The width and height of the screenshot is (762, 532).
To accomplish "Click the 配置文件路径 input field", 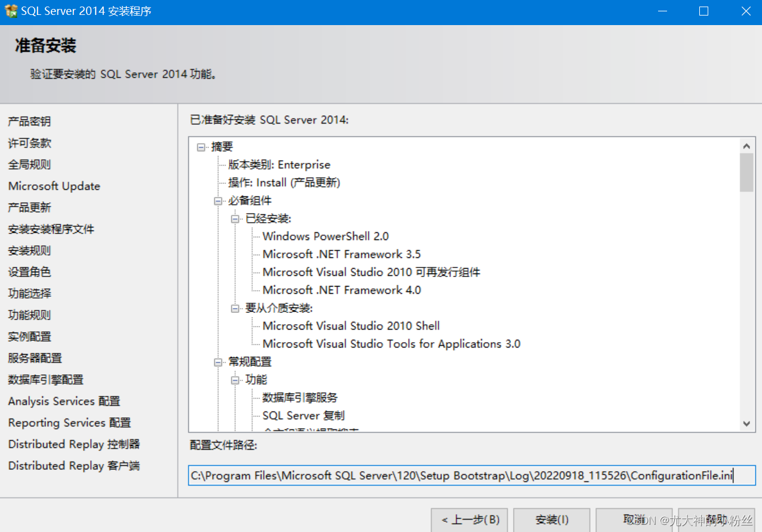I will click(x=472, y=475).
